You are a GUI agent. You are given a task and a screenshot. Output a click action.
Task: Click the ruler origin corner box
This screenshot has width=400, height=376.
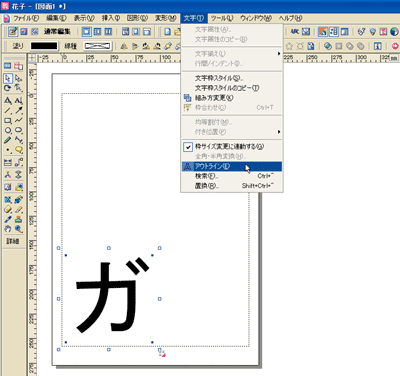32,58
